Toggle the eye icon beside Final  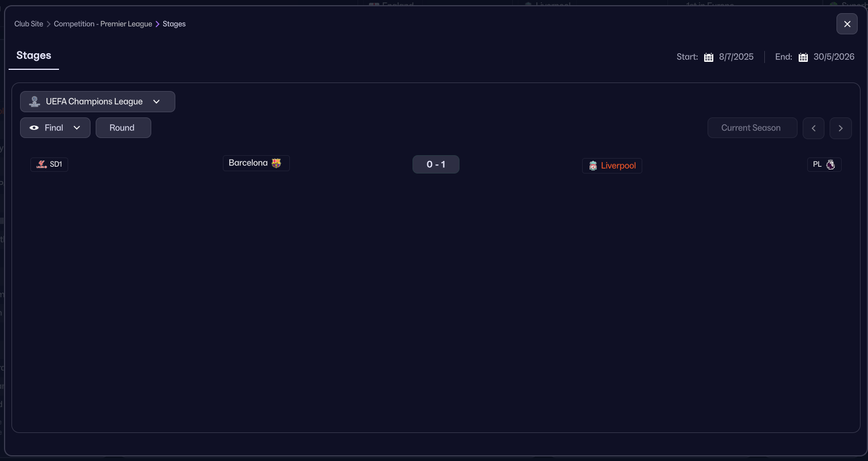coord(34,128)
